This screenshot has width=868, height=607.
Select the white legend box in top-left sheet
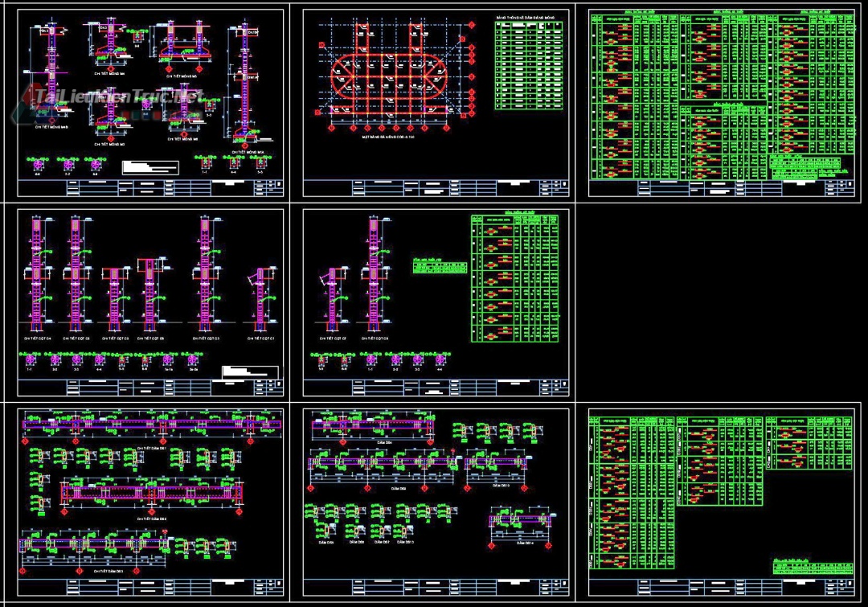pos(150,167)
